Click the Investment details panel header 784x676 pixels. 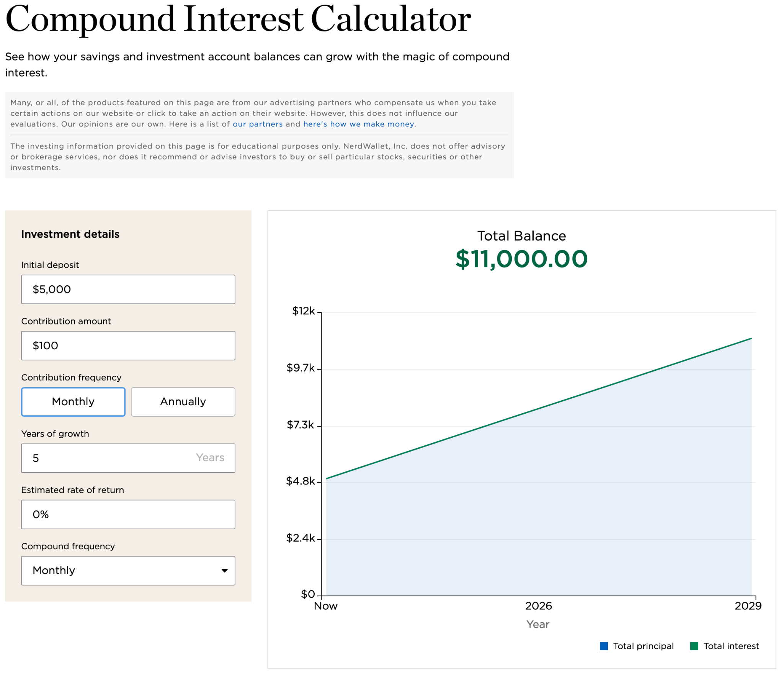point(70,234)
